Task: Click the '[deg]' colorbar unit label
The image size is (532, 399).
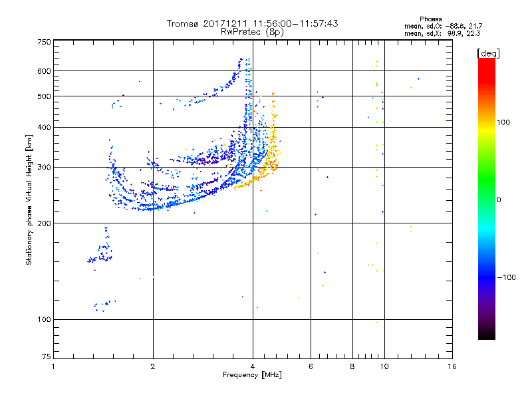Action: pos(488,53)
